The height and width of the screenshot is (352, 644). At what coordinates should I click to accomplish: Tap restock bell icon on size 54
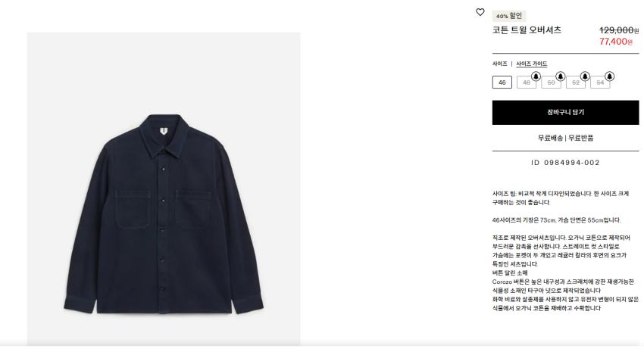[609, 76]
